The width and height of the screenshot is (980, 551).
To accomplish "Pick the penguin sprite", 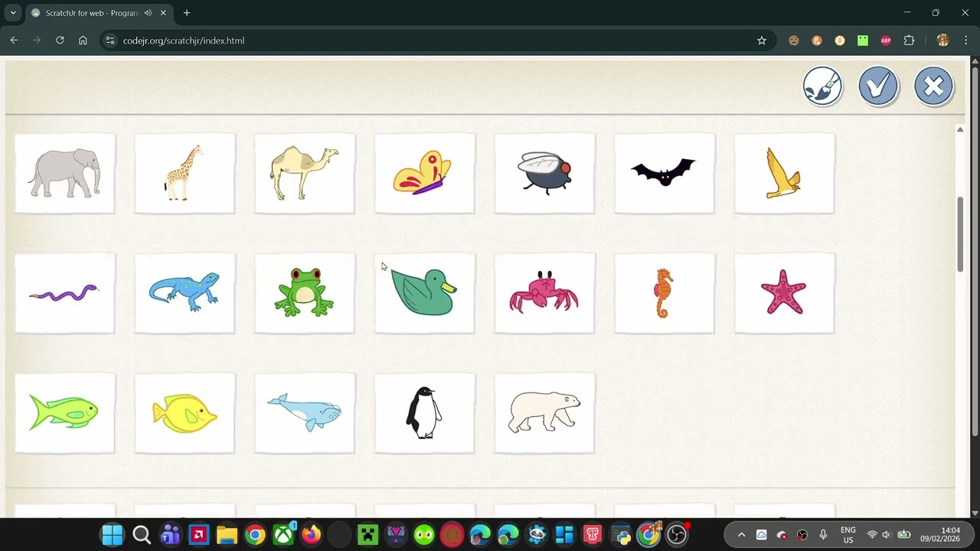I will coord(425,413).
